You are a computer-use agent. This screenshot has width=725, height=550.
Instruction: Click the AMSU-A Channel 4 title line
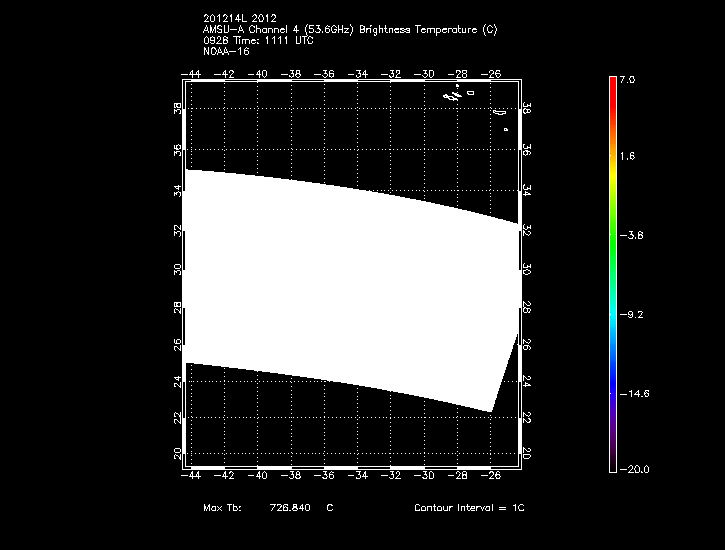click(349, 30)
